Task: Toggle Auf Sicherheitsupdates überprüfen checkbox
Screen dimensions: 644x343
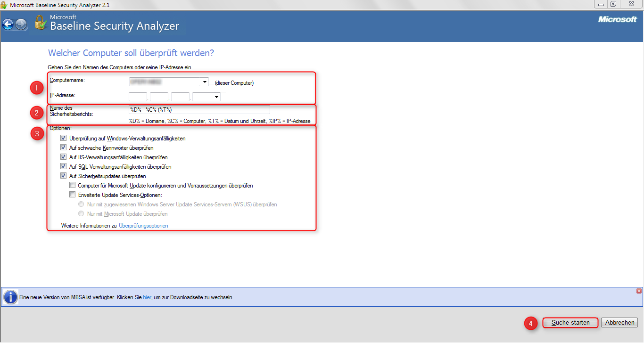Action: tap(64, 176)
